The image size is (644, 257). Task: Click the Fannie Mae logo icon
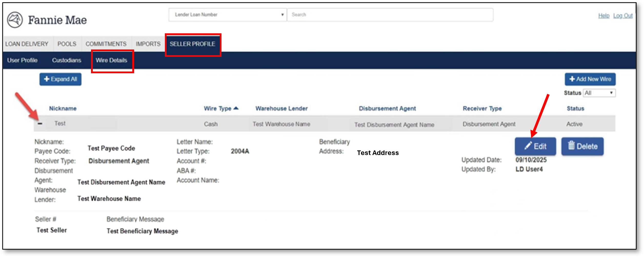pyautogui.click(x=15, y=20)
